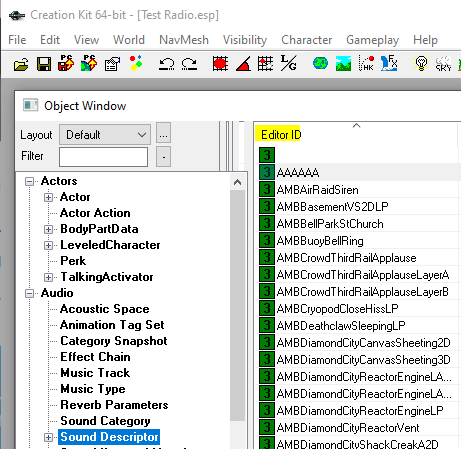The image size is (461, 449).
Task: Expand the Sound Descriptor tree node
Action: (48, 437)
